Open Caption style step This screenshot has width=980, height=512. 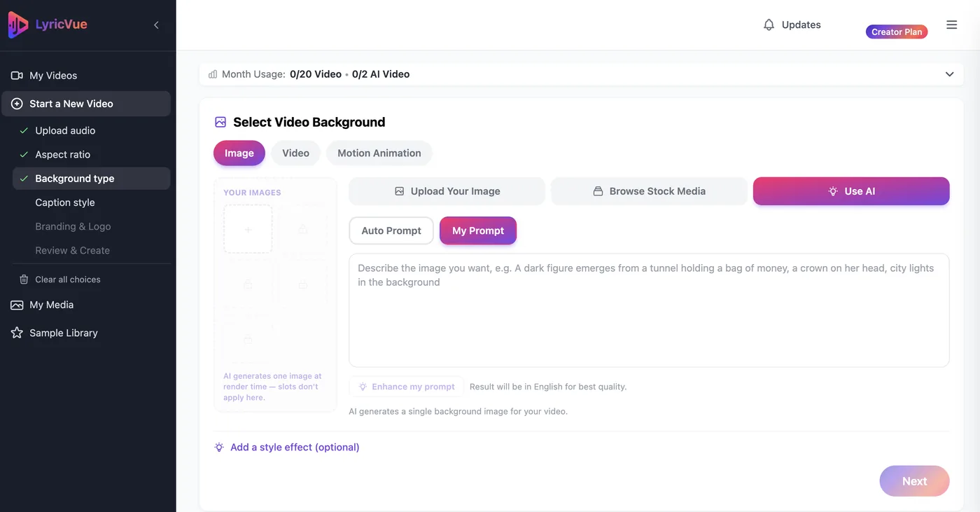pyautogui.click(x=64, y=202)
